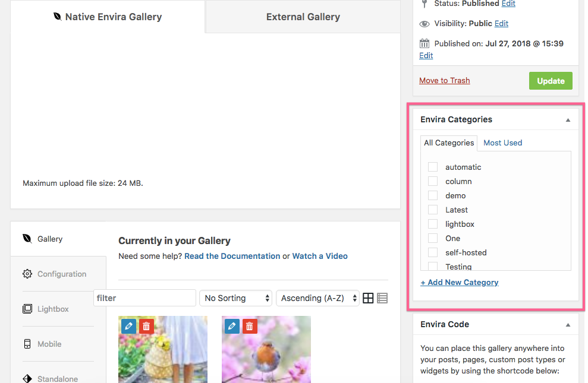The image size is (588, 383).
Task: Open the Ascending (A-Z) order dropdown
Action: [317, 298]
